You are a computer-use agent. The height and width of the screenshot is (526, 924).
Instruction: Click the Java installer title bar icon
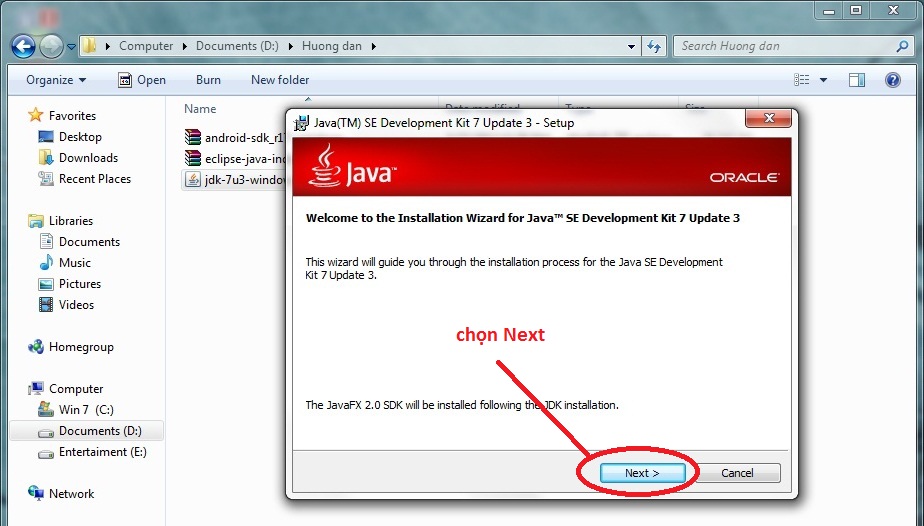(301, 123)
